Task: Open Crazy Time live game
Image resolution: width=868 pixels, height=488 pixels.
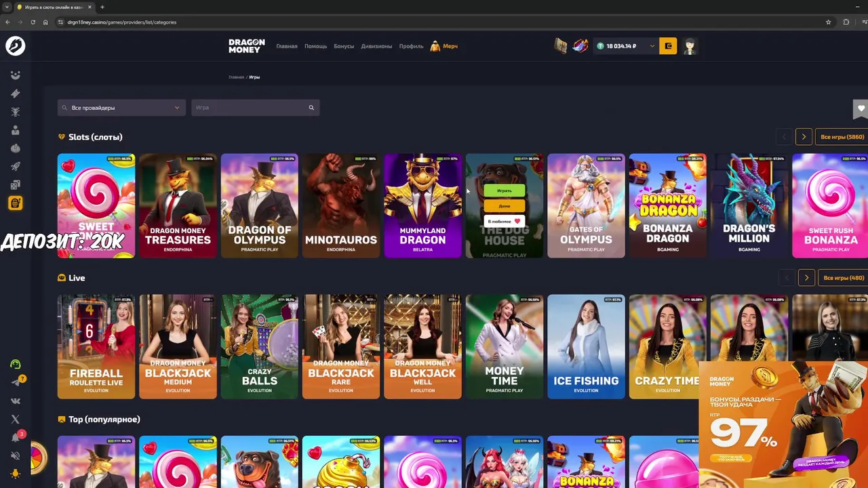Action: 667,347
